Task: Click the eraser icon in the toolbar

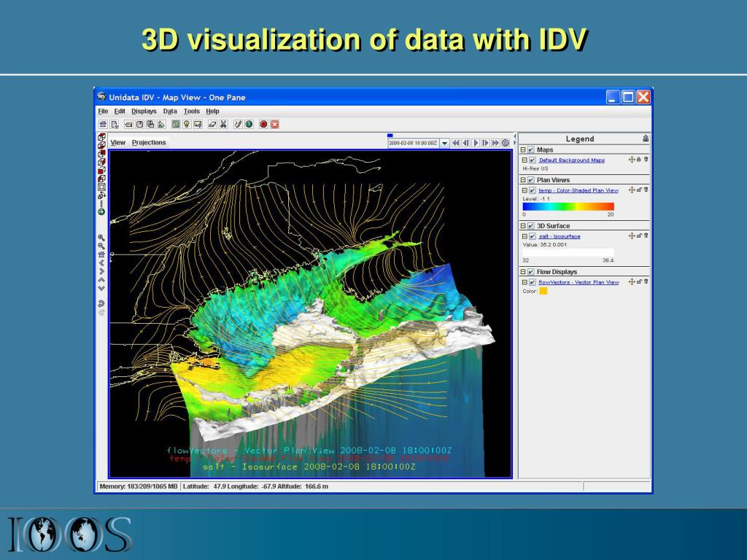Action: [x=212, y=124]
